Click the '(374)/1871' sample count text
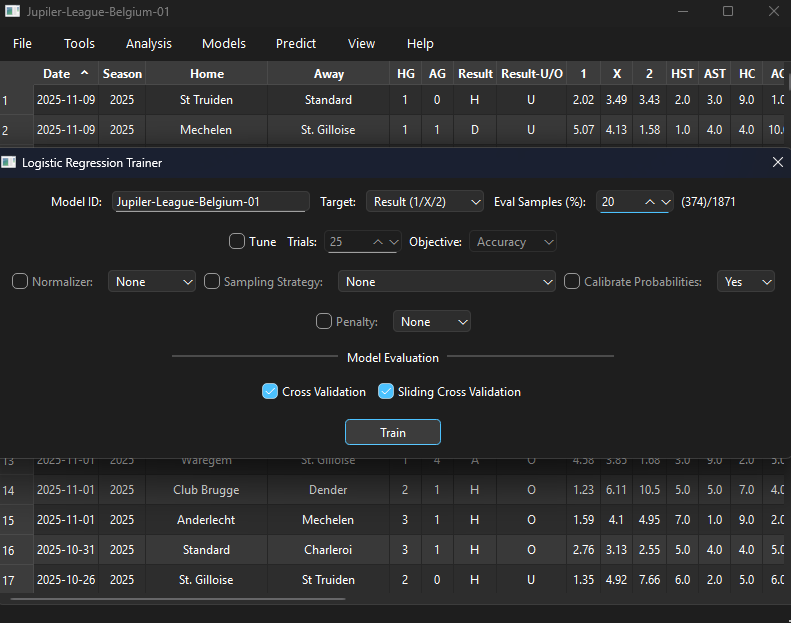Image resolution: width=791 pixels, height=623 pixels. coord(708,202)
